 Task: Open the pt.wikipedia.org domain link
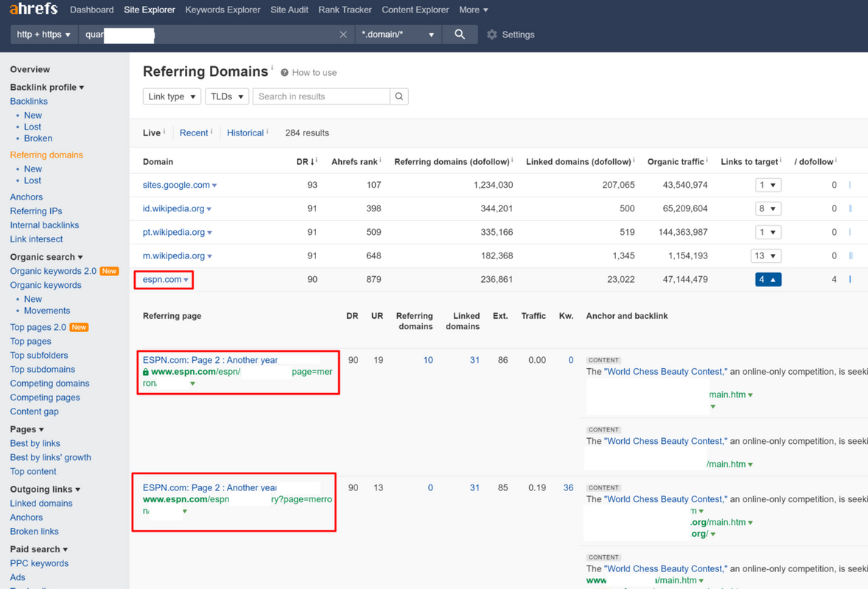pyautogui.click(x=174, y=232)
